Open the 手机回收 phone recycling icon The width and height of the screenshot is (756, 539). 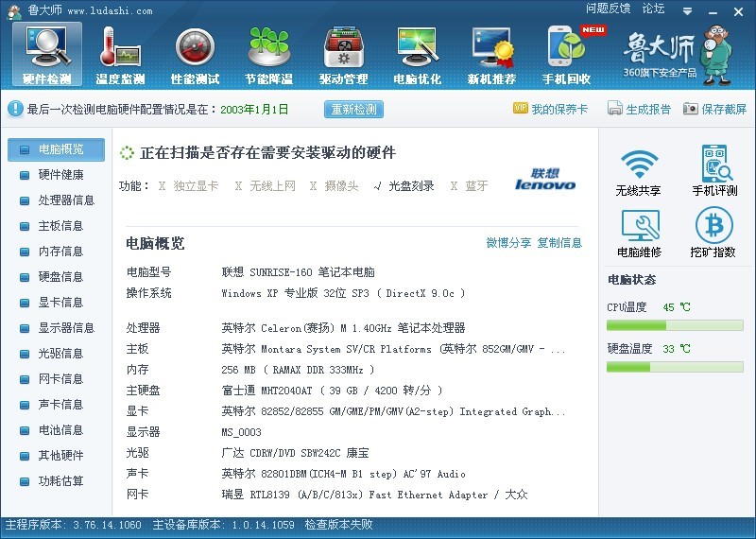(566, 55)
